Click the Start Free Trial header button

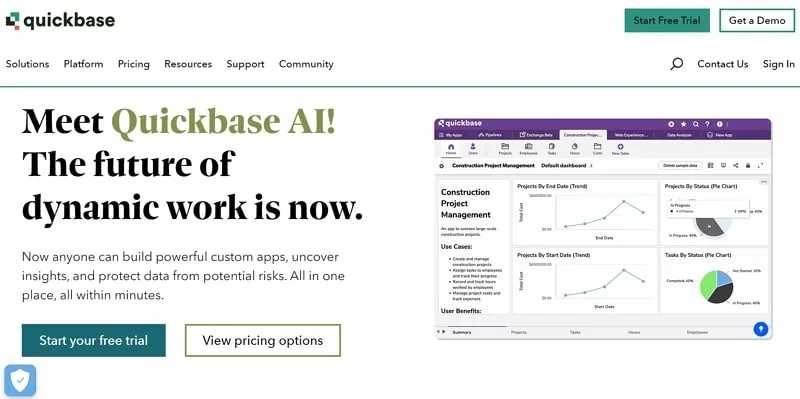pyautogui.click(x=667, y=20)
